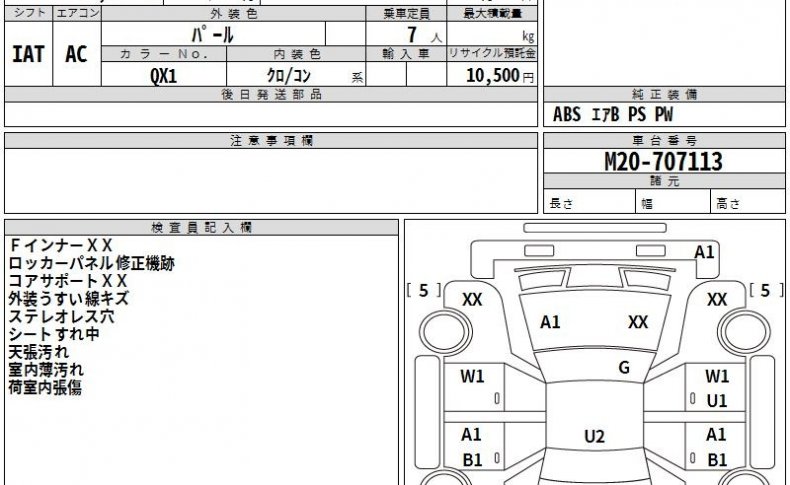Click the 荷室内張傷 inspector note line
790x485 pixels.
(45, 387)
